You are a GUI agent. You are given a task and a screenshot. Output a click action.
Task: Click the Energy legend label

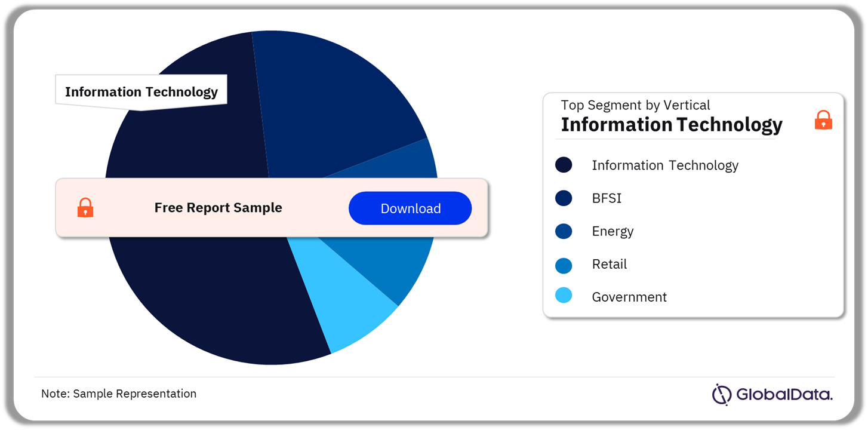(x=612, y=232)
